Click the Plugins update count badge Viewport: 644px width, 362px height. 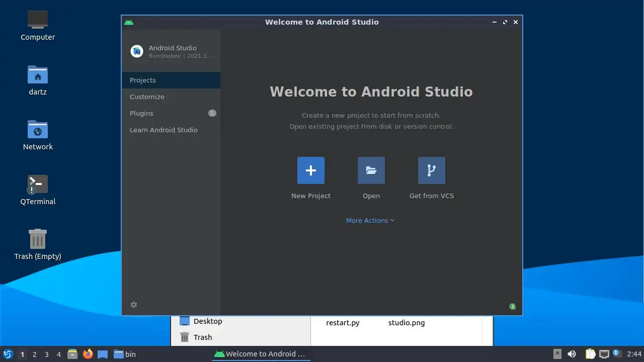click(212, 113)
